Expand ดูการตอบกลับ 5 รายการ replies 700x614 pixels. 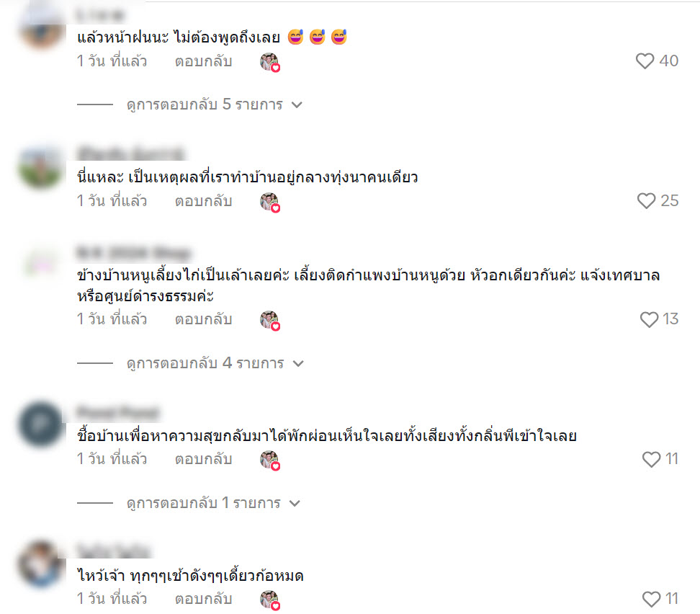coord(215,104)
